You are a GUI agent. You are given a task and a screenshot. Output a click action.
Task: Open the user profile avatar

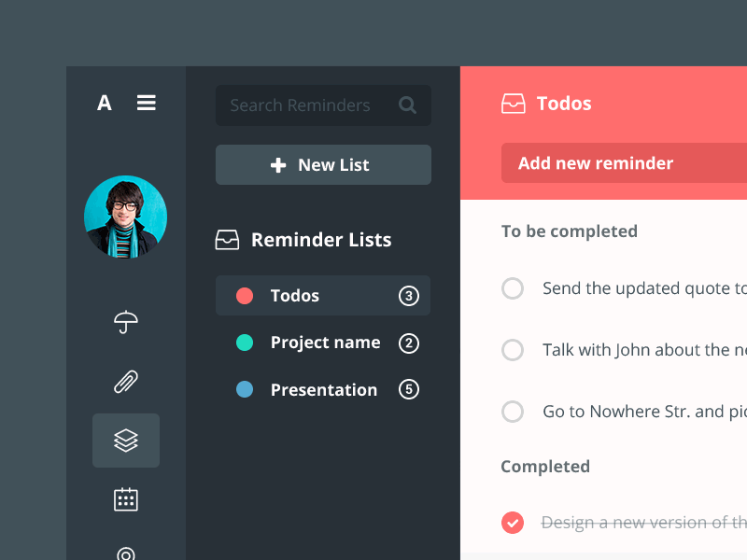click(126, 217)
